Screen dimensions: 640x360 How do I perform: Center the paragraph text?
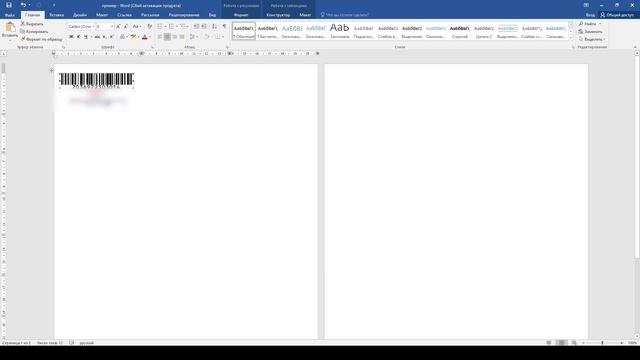pyautogui.click(x=167, y=37)
